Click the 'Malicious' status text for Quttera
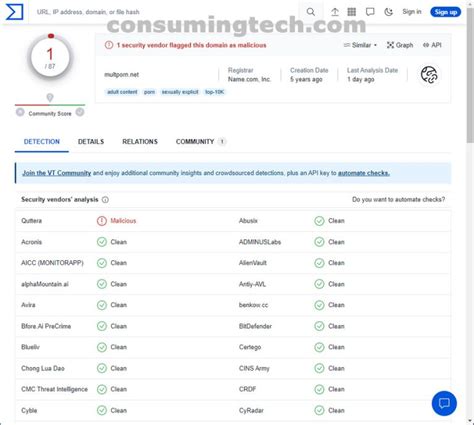Viewport: 474px width, 425px height. coord(123,221)
